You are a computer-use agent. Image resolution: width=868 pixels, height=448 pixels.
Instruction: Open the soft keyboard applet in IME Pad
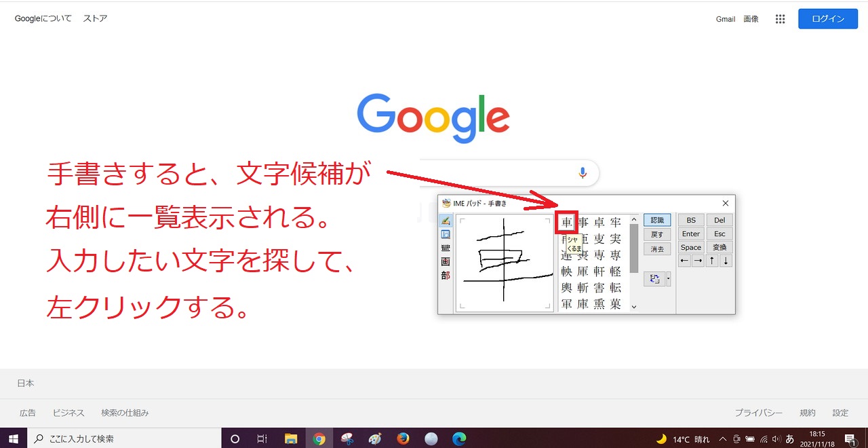(446, 248)
